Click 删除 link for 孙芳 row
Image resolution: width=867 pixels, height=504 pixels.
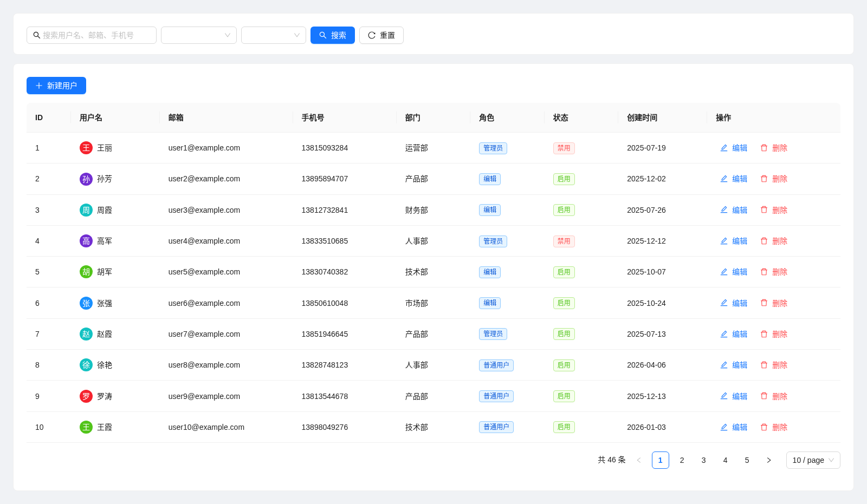pos(774,179)
